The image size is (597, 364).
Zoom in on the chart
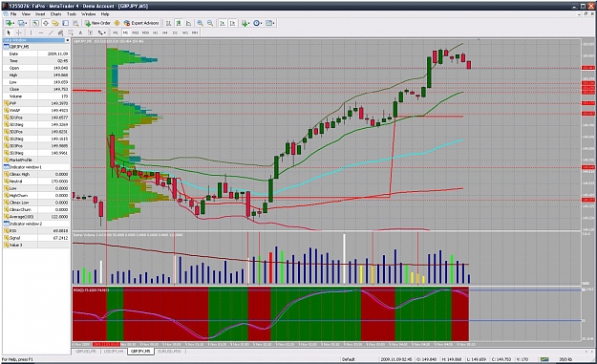(x=200, y=23)
